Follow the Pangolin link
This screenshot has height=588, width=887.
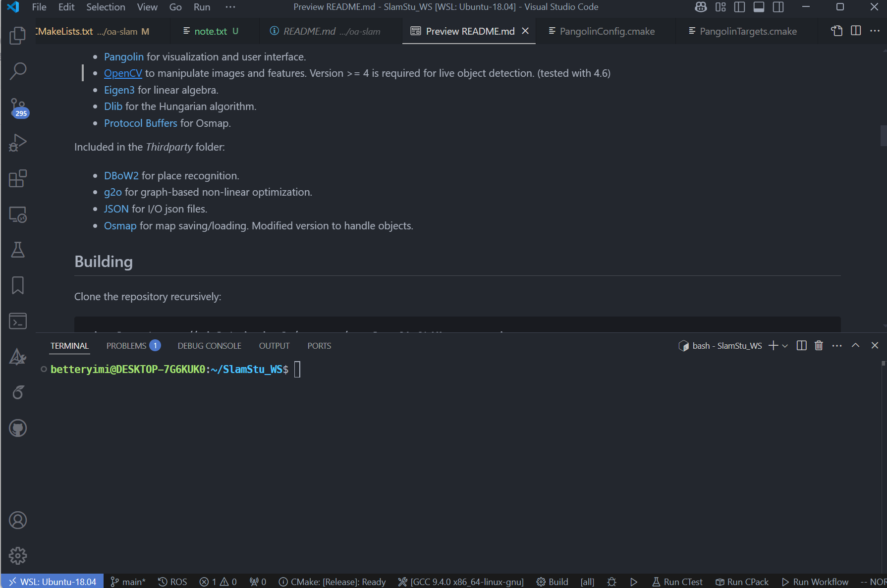tap(124, 57)
